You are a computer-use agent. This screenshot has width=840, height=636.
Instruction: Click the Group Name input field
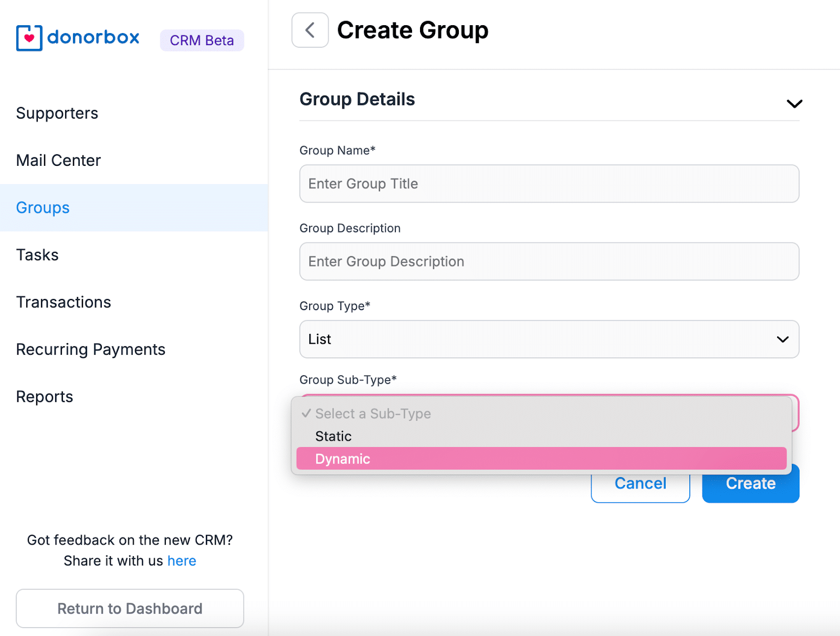click(549, 184)
